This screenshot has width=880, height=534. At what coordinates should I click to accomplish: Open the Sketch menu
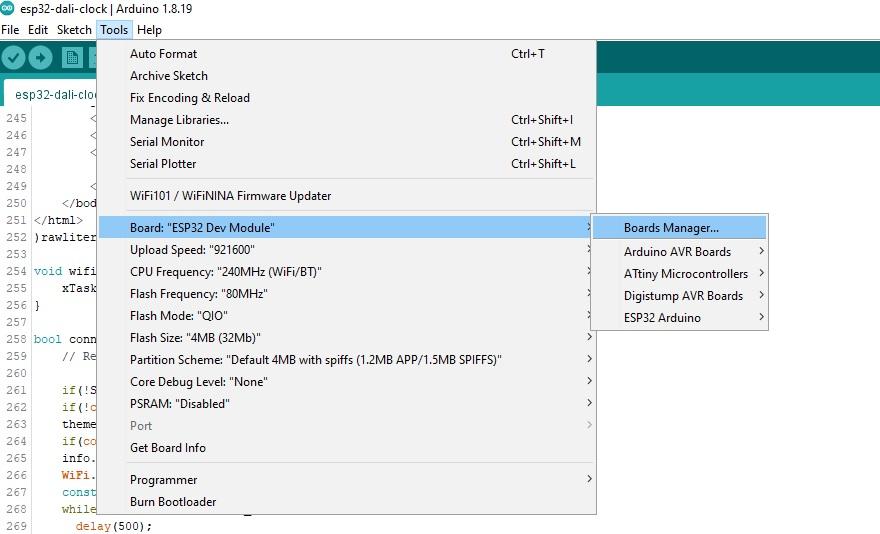pyautogui.click(x=74, y=30)
